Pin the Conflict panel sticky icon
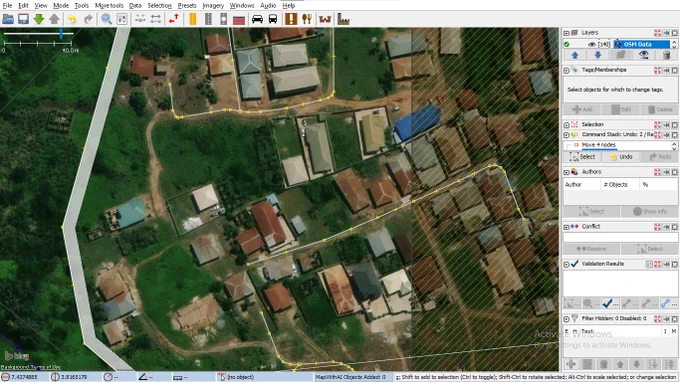 pyautogui.click(x=666, y=227)
